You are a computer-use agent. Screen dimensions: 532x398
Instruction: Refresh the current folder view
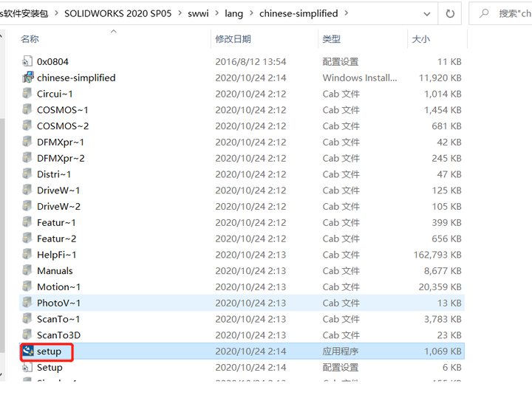click(x=450, y=13)
